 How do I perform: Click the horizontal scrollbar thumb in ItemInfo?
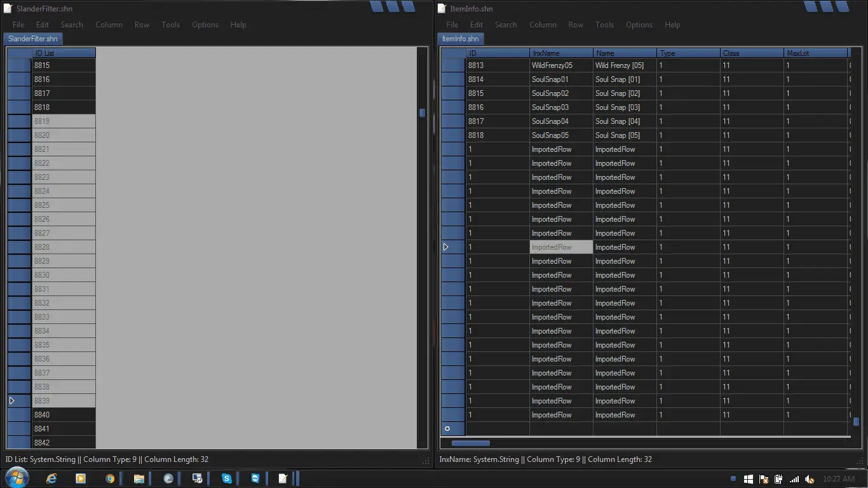coord(470,443)
